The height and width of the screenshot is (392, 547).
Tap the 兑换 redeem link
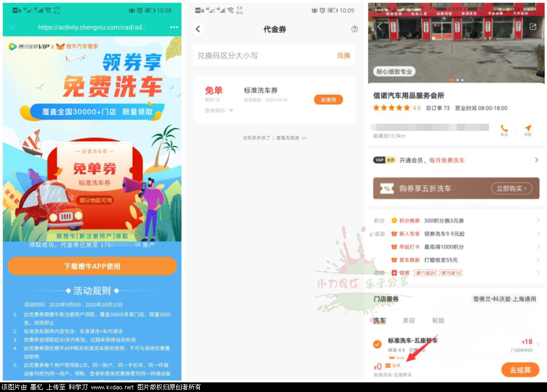(343, 56)
